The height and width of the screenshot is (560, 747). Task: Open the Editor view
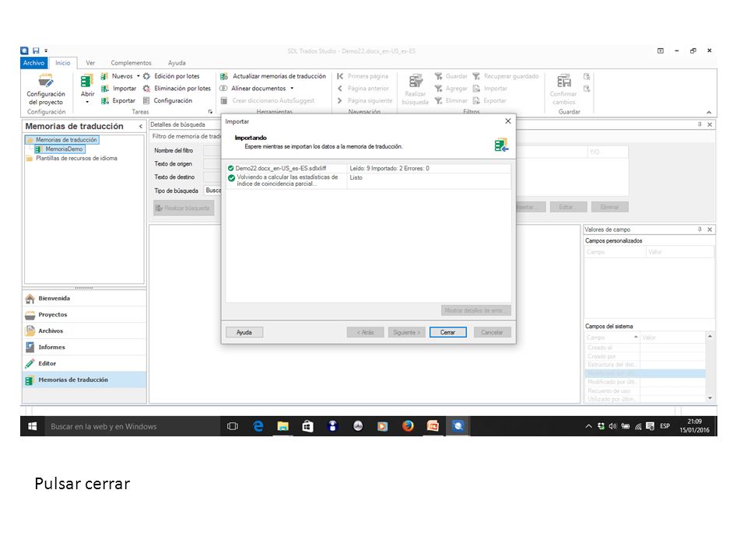click(x=84, y=363)
